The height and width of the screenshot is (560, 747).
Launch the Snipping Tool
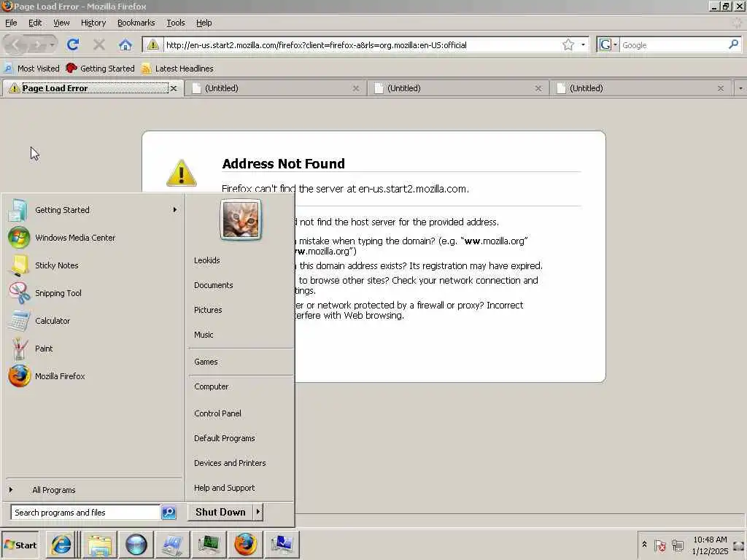(94, 293)
